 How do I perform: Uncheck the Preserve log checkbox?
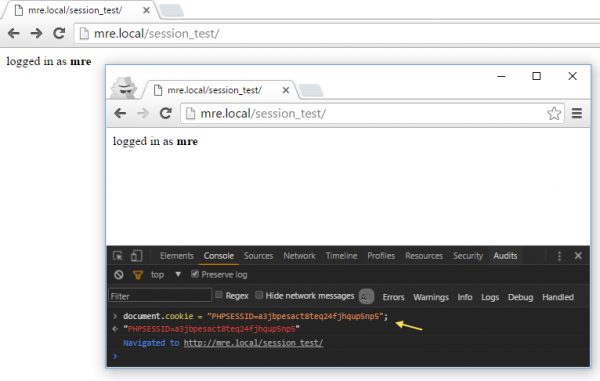(195, 274)
